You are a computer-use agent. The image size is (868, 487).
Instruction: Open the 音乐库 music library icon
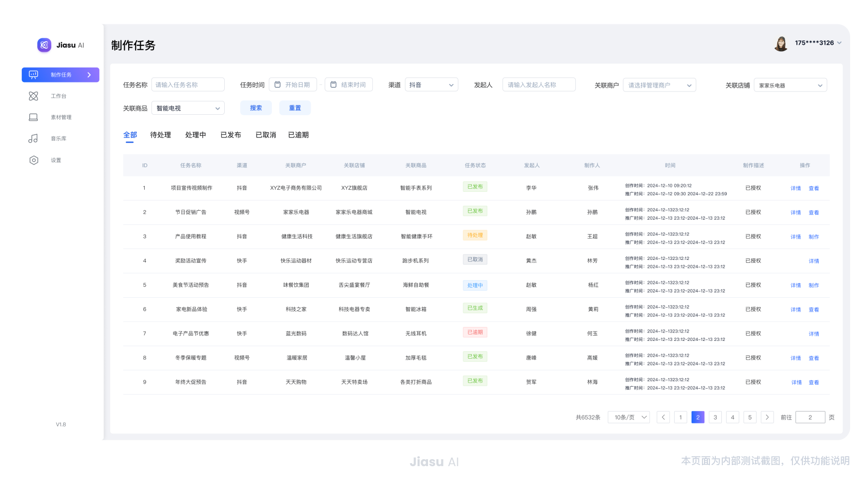coord(33,139)
